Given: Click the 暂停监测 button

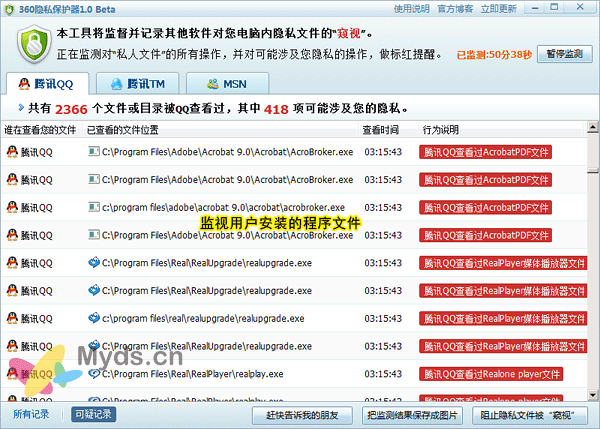Looking at the screenshot, I should (564, 54).
